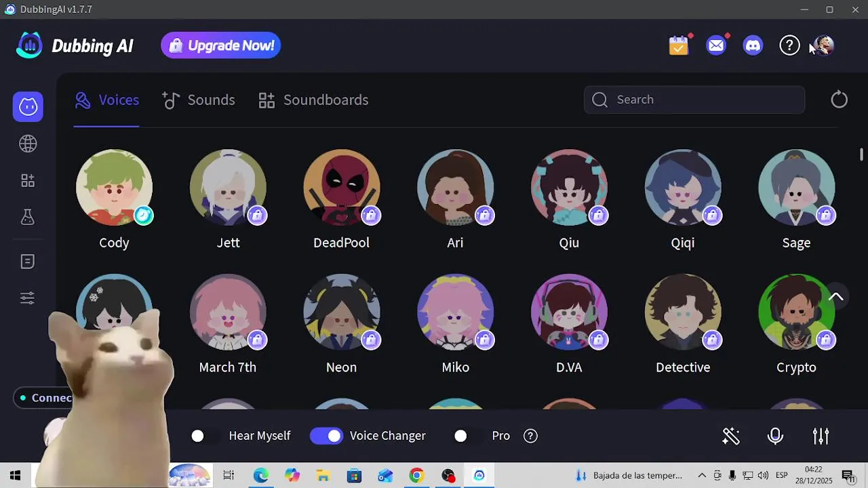Open the globe community sidebar icon
This screenshot has height=488, width=868.
coord(28,144)
